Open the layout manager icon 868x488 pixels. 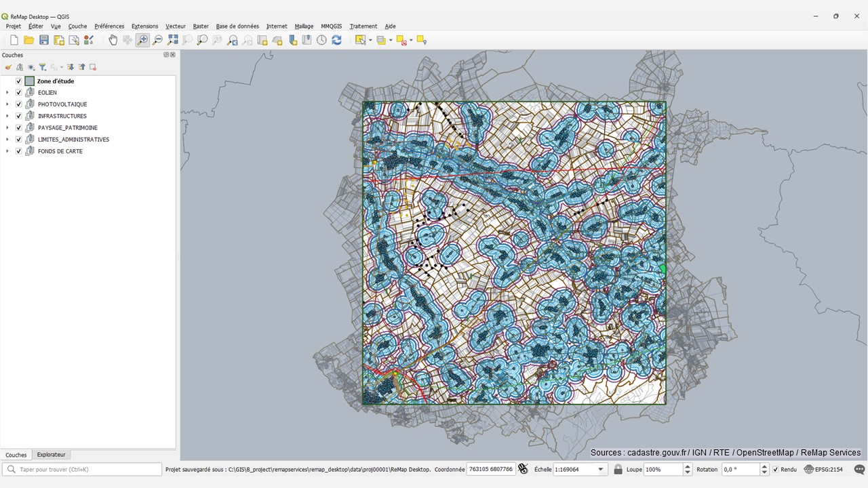click(x=74, y=41)
